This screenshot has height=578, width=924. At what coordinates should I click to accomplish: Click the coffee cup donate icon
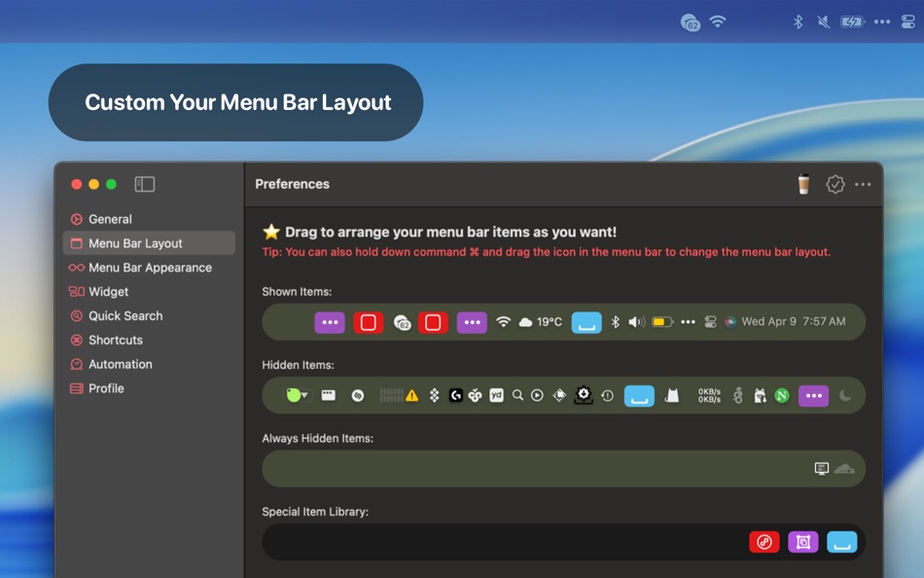click(x=803, y=184)
